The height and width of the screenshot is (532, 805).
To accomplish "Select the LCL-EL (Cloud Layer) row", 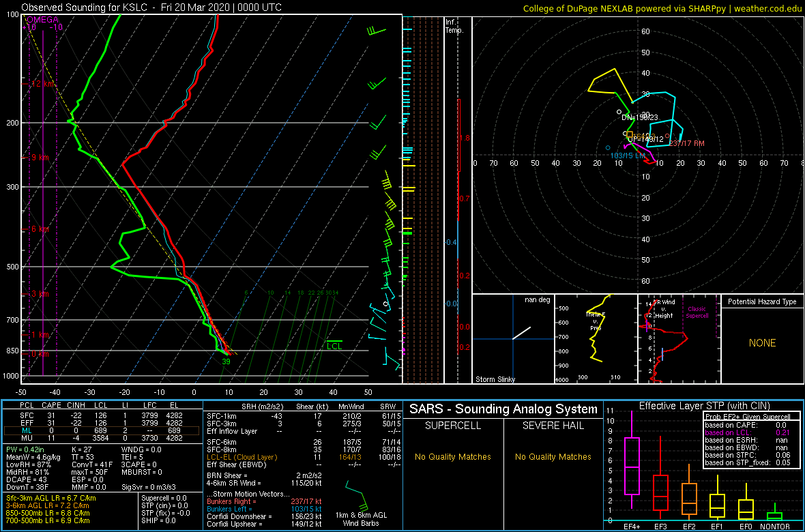I will [303, 456].
